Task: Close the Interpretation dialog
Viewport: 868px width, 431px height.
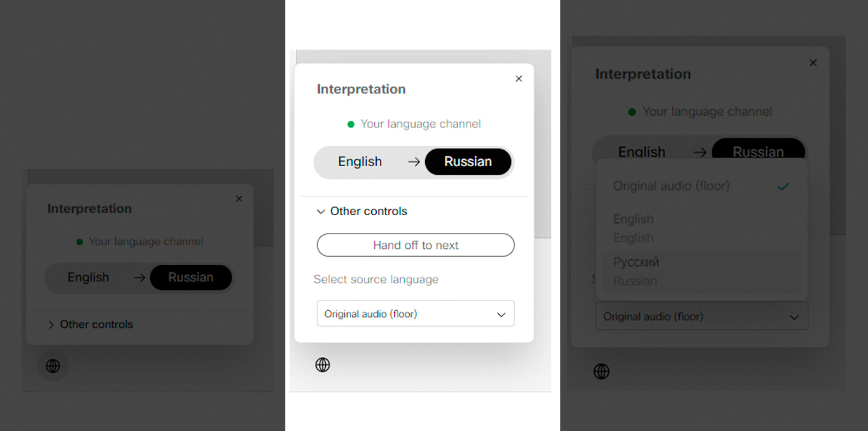Action: (518, 78)
